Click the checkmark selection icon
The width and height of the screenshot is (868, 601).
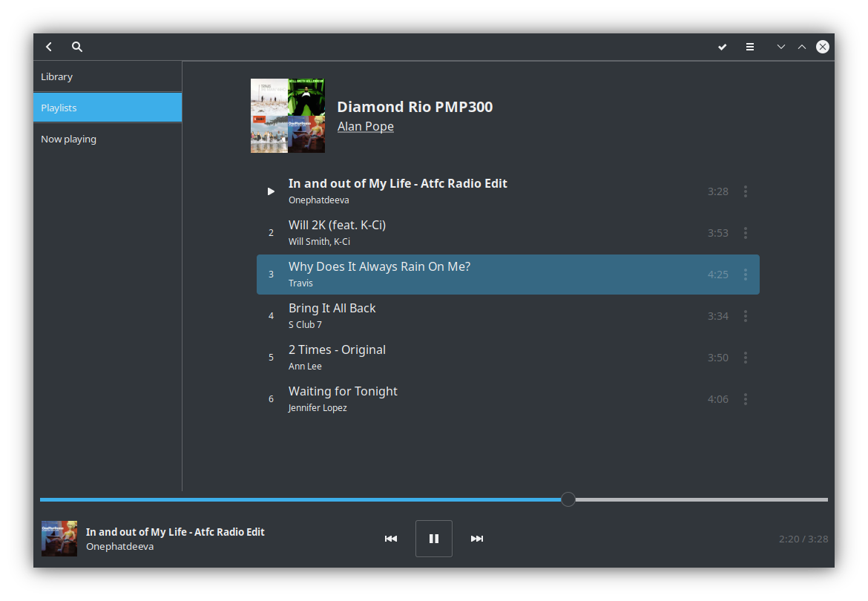[723, 47]
